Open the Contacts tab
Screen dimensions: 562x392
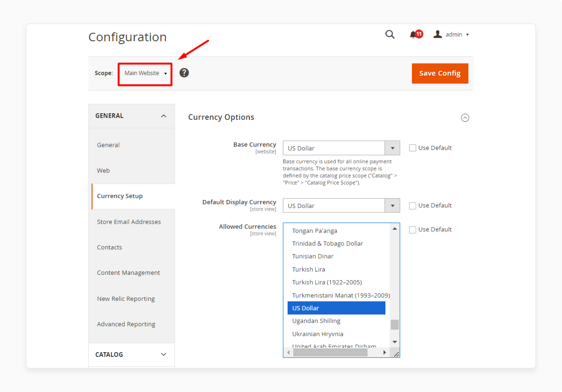pos(109,247)
